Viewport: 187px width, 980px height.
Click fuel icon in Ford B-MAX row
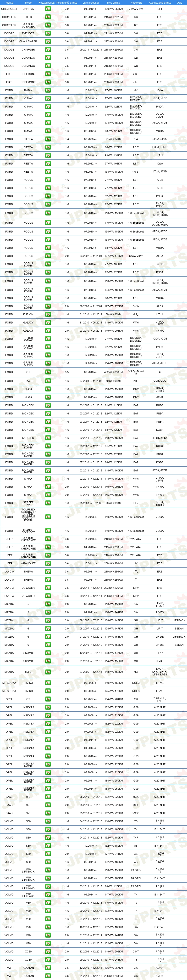48,91
